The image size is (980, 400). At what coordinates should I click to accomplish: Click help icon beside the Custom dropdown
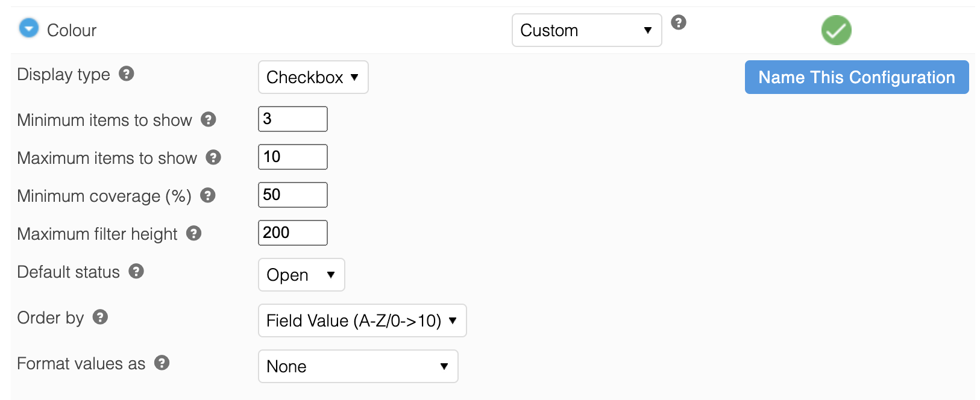(679, 22)
